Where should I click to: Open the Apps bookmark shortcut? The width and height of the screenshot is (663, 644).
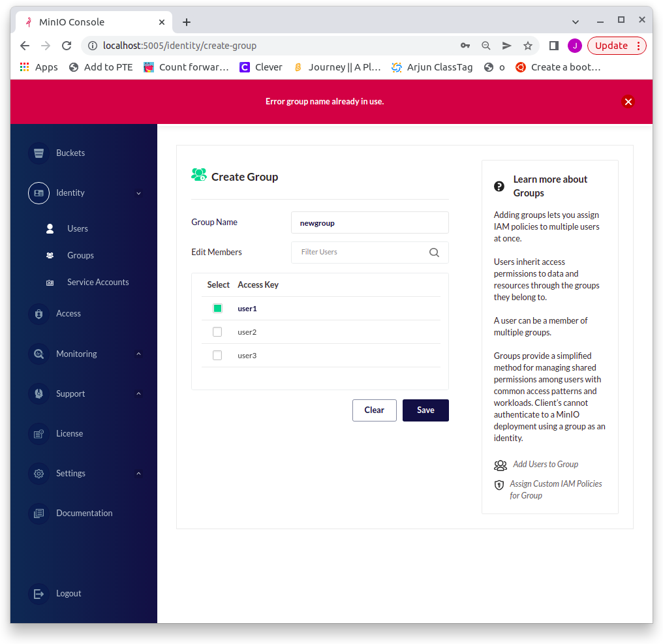(x=39, y=67)
